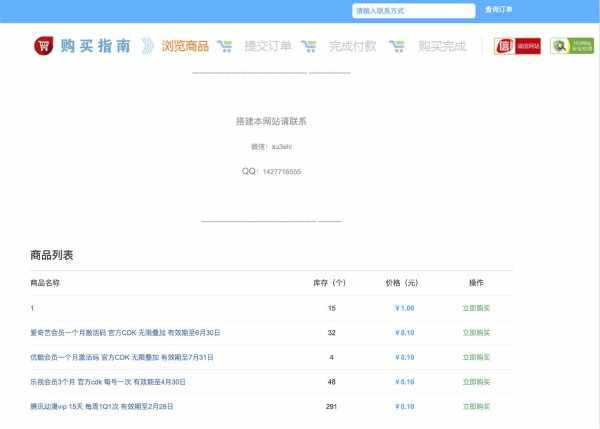Open the 乐视会员3个月 product

point(108,382)
